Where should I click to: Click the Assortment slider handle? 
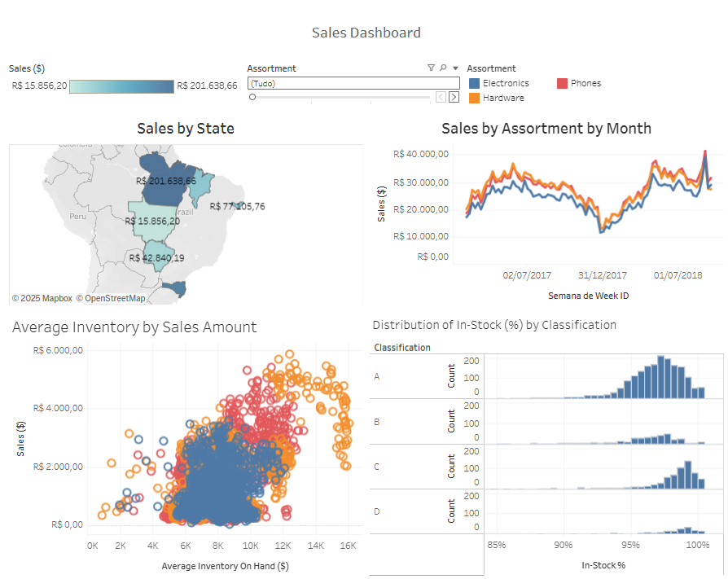point(252,97)
